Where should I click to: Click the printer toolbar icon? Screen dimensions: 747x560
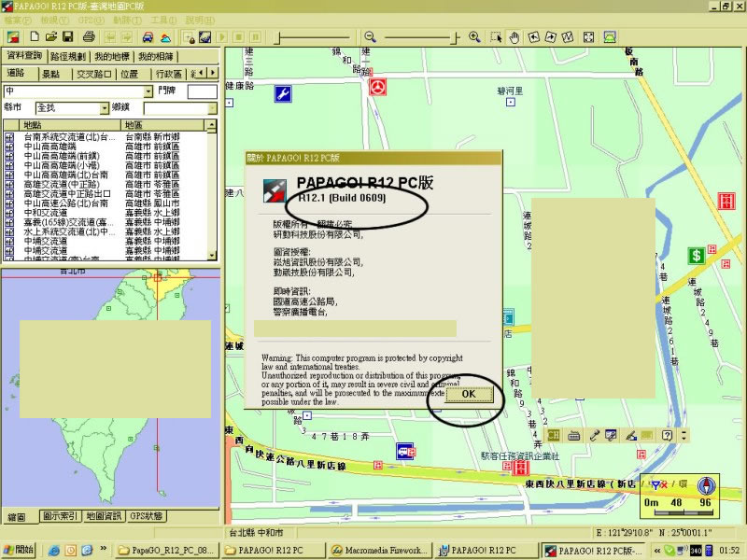pos(89,36)
